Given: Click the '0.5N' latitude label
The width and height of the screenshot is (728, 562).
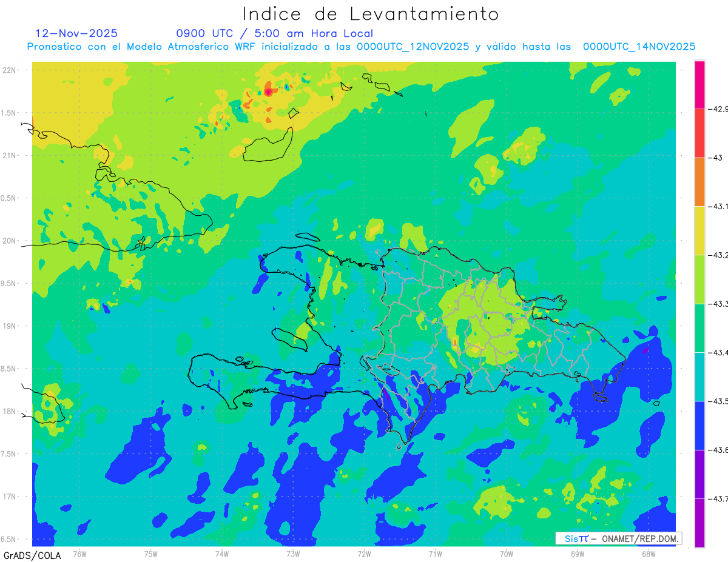Looking at the screenshot, I should tap(9, 198).
